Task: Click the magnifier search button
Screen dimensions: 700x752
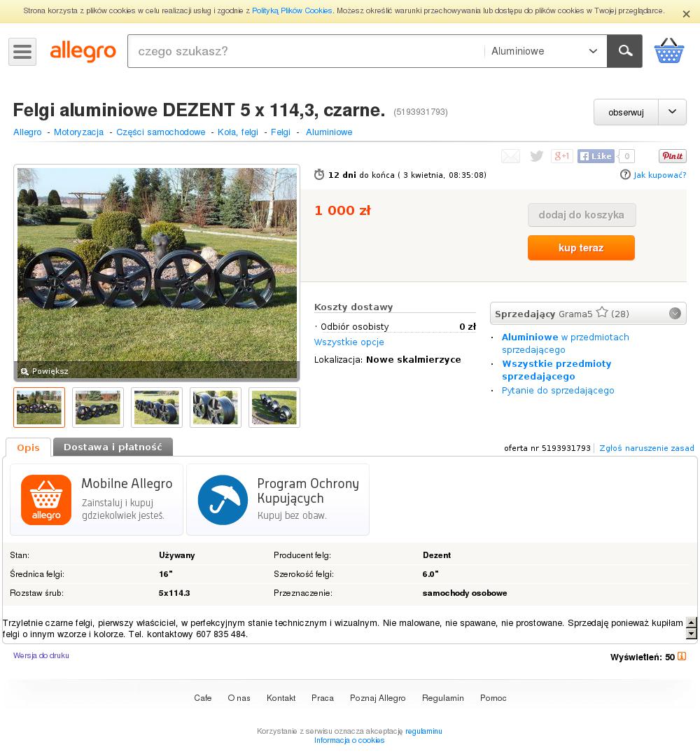Action: click(x=624, y=51)
